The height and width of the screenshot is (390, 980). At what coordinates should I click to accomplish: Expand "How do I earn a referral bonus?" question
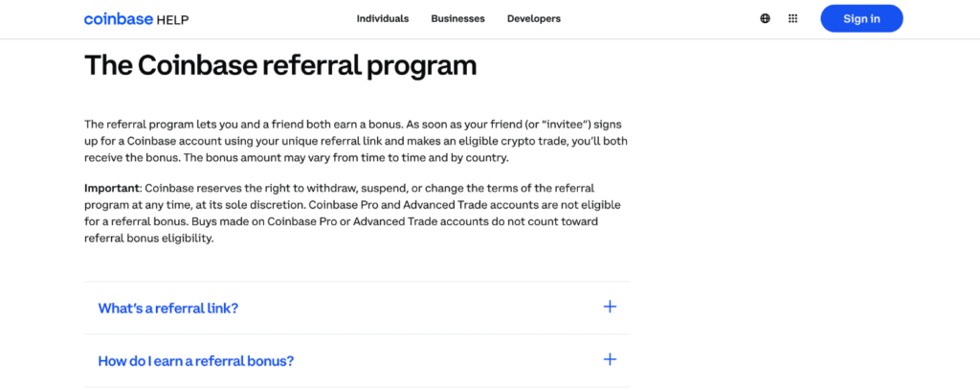pyautogui.click(x=196, y=361)
